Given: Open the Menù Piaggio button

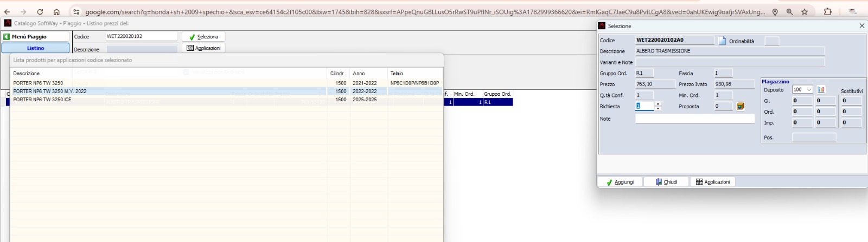Looking at the screenshot, I should [36, 36].
